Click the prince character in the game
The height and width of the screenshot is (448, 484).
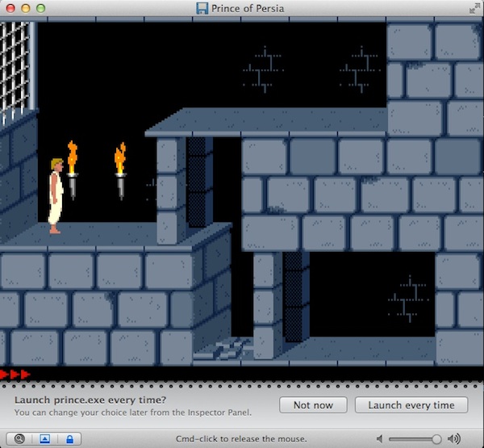coord(56,196)
